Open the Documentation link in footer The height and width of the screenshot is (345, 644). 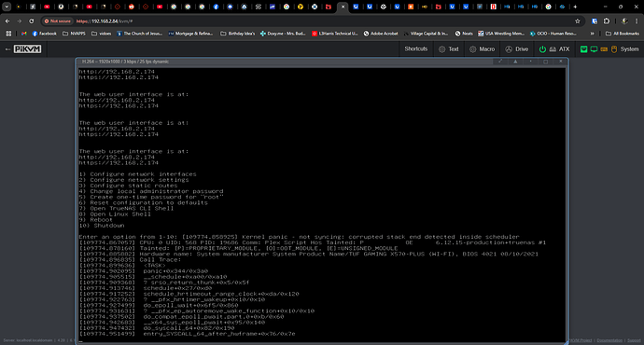pos(609,340)
